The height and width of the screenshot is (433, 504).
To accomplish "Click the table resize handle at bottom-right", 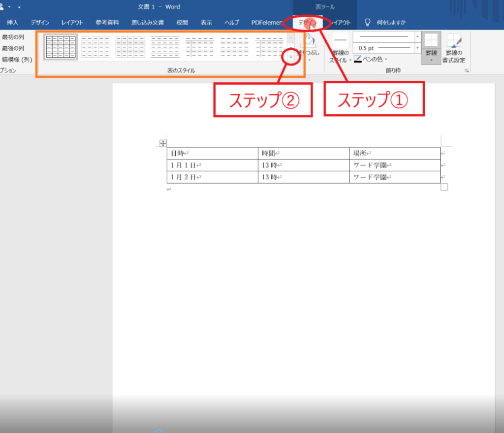I will (x=444, y=187).
